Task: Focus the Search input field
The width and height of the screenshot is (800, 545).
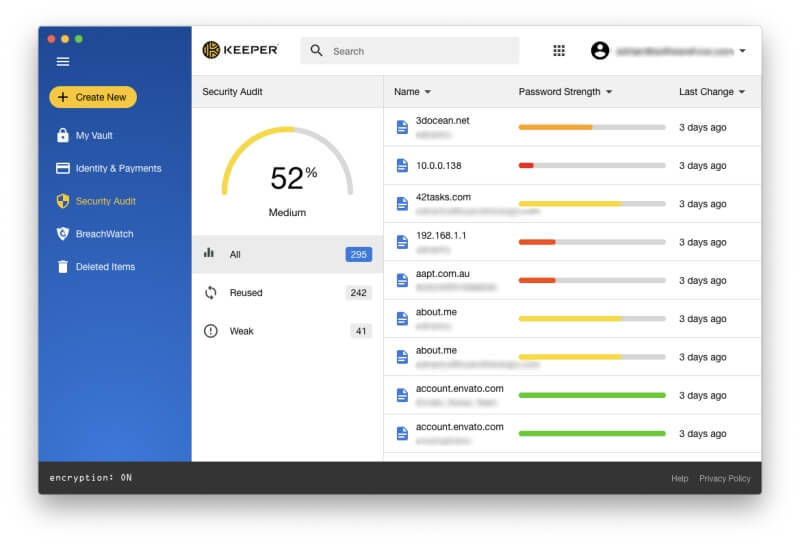Action: pos(410,51)
